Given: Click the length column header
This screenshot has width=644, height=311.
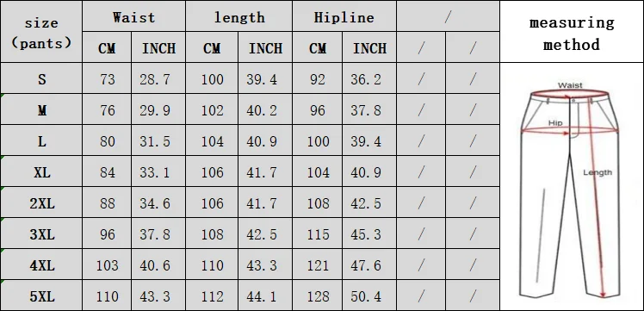Looking at the screenshot, I should (x=239, y=16).
